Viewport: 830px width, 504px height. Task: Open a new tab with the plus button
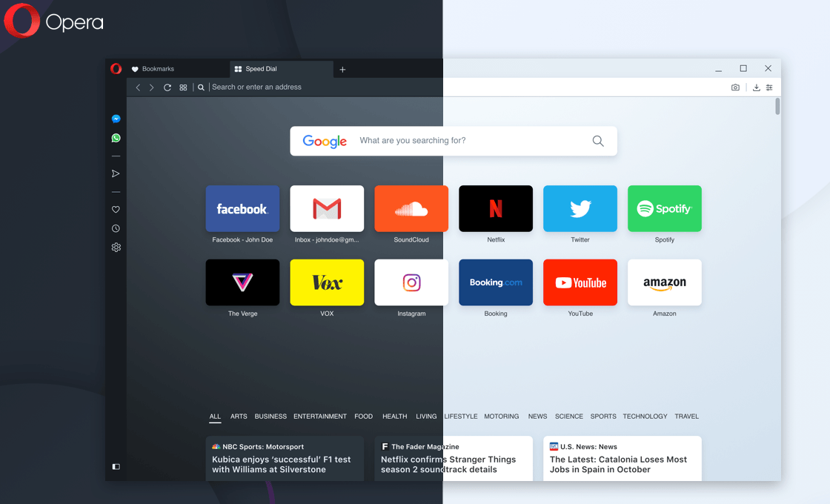tap(342, 70)
